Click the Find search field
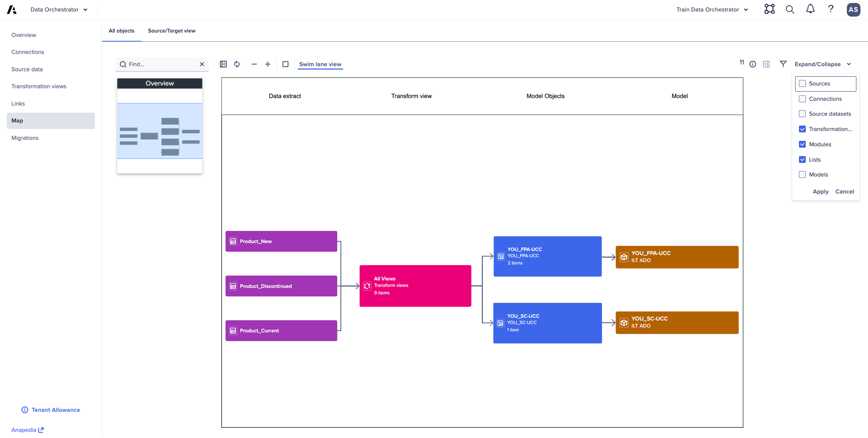The width and height of the screenshot is (868, 438). pos(162,64)
